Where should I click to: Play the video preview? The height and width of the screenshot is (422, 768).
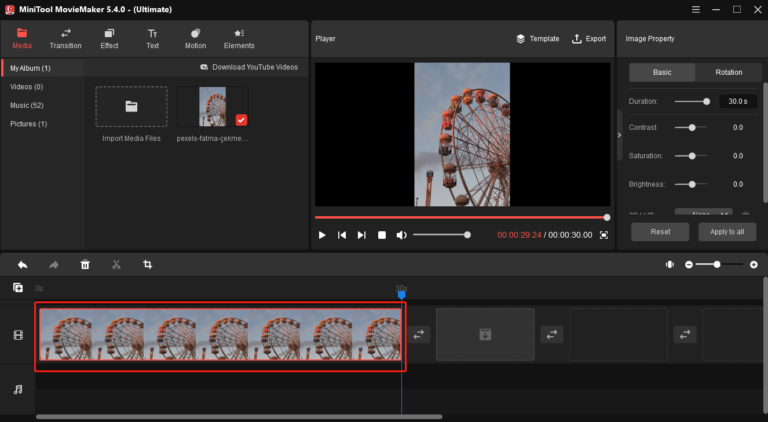point(322,235)
